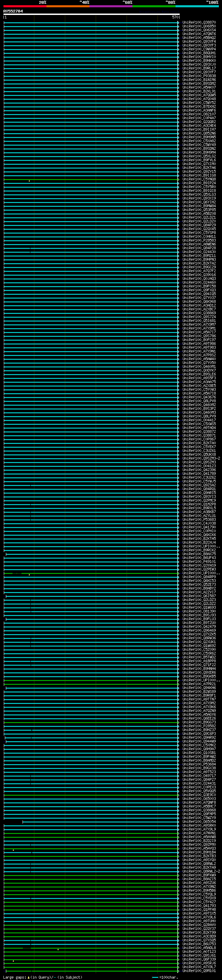Screen dimensions: 222x980
Task: Select hit UniRef100_Q43676
Action: [x=199, y=397]
